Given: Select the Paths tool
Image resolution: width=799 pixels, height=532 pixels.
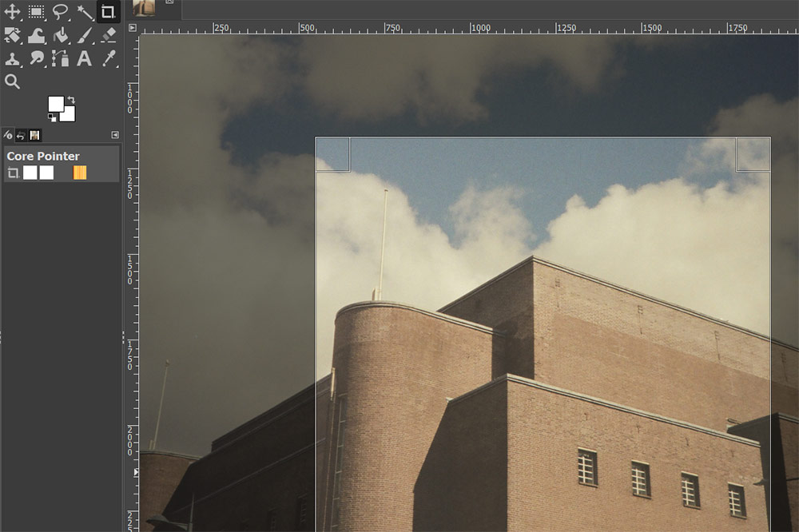Looking at the screenshot, I should [60, 58].
